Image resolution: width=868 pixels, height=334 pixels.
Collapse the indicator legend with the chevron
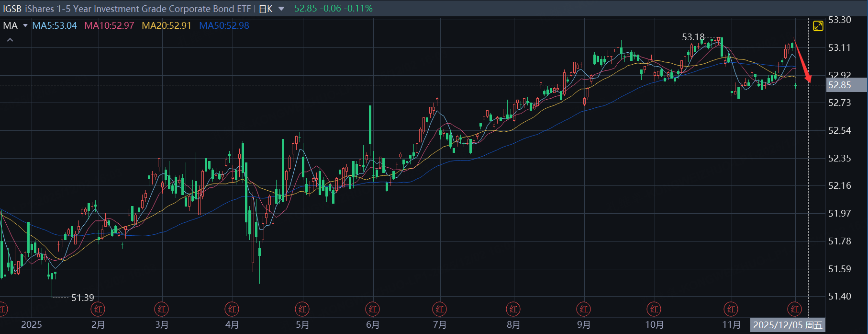(10, 40)
